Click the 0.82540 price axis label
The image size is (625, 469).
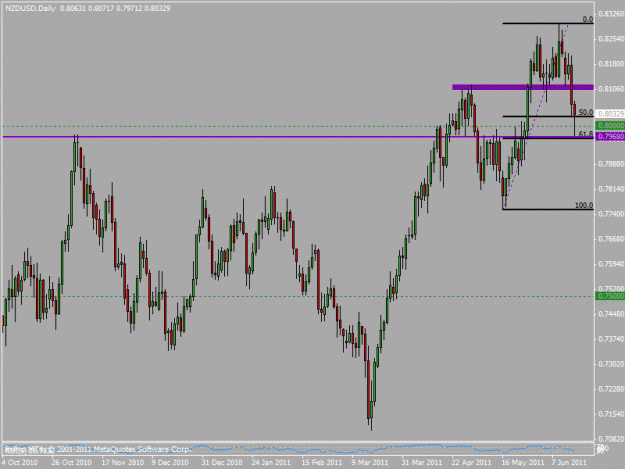pyautogui.click(x=611, y=39)
